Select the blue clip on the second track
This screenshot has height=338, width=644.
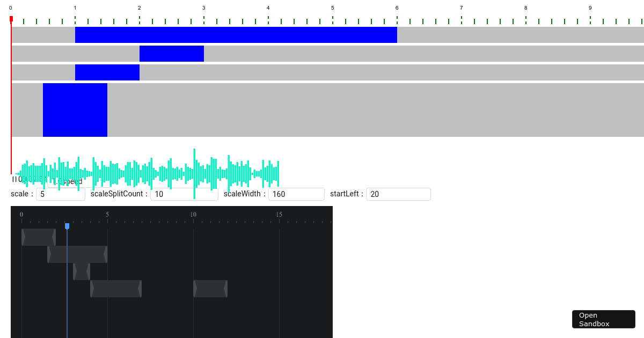172,54
